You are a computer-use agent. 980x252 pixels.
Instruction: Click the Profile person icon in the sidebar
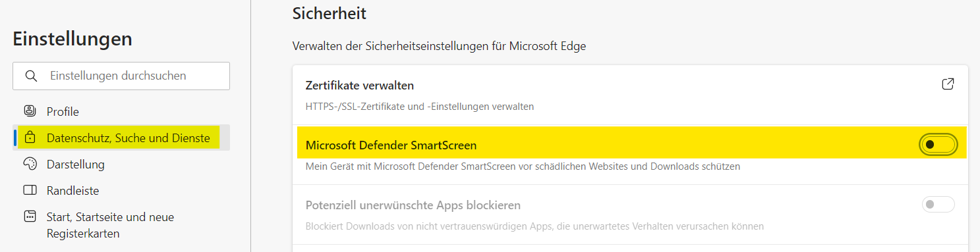coord(30,111)
